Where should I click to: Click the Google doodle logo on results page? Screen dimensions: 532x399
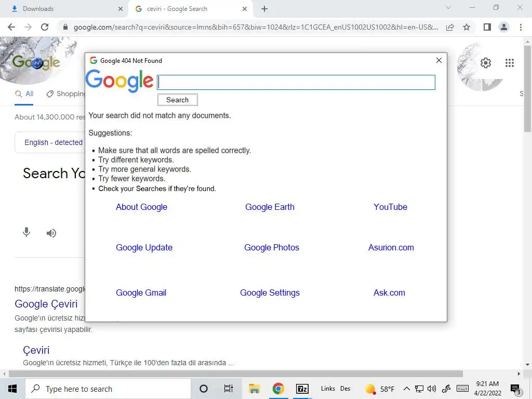point(36,62)
